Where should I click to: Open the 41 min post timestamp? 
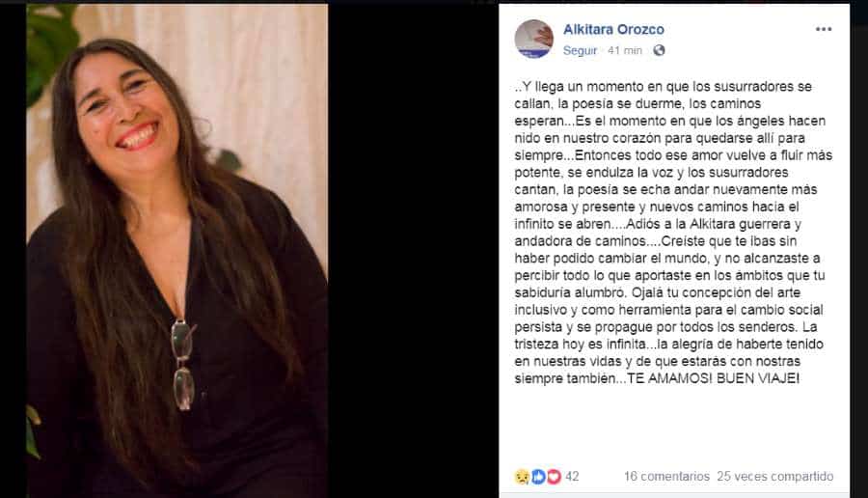625,50
